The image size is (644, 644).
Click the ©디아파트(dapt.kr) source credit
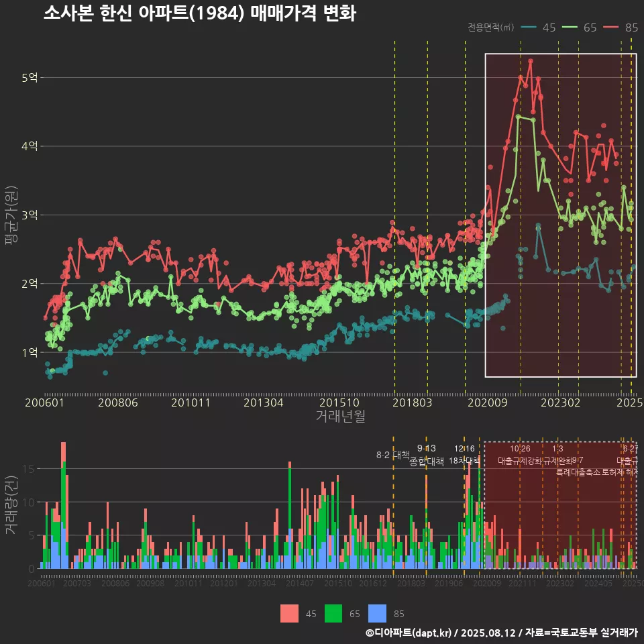tap(409, 633)
